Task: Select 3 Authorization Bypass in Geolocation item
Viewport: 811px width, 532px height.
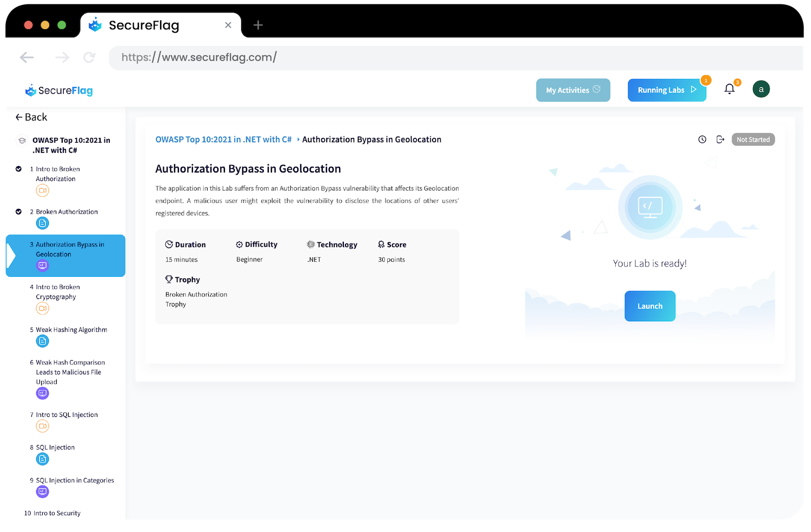Action: point(65,256)
